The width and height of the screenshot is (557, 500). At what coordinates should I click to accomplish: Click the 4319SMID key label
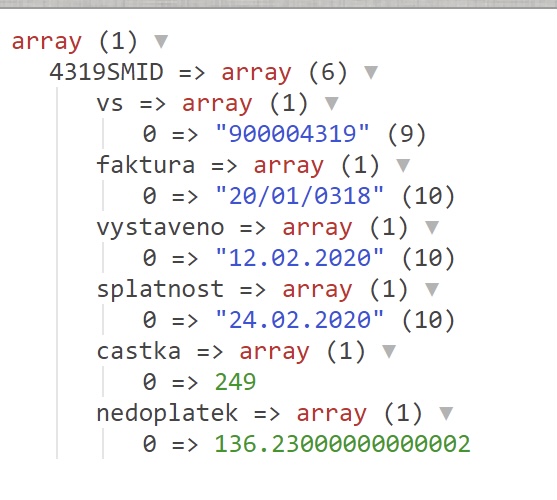[x=106, y=72]
